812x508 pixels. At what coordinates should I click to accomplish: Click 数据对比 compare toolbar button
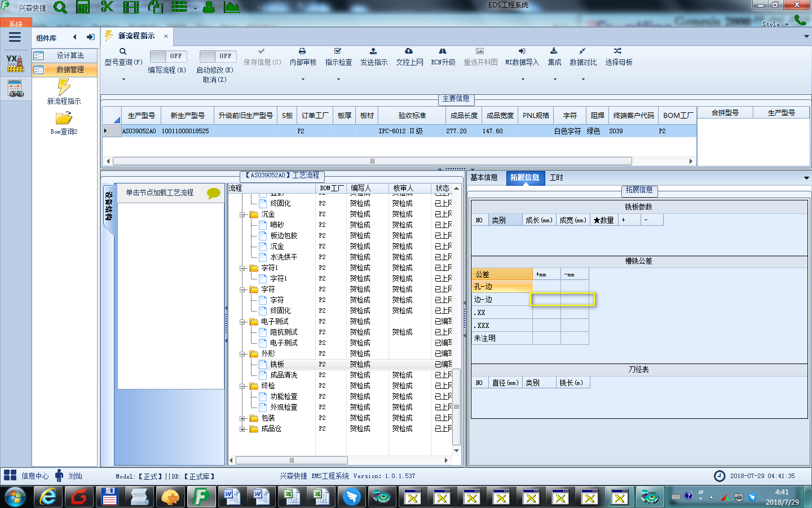[x=583, y=58]
